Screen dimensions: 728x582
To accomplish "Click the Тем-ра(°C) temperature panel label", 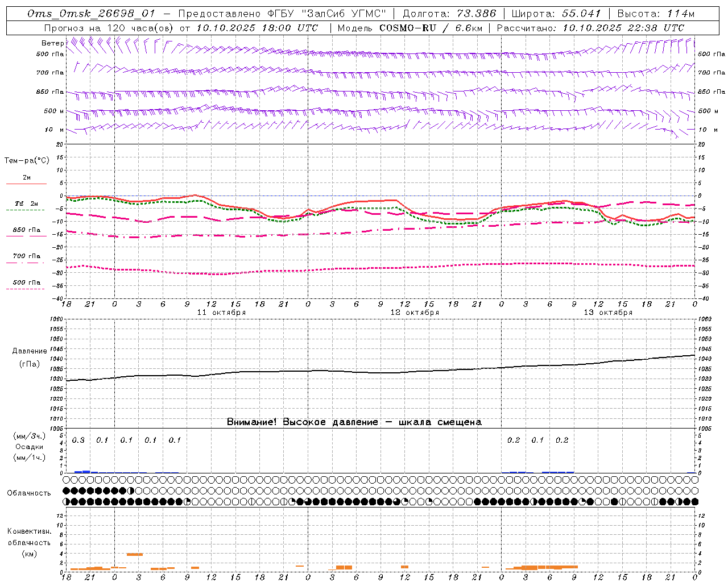I will [27, 161].
